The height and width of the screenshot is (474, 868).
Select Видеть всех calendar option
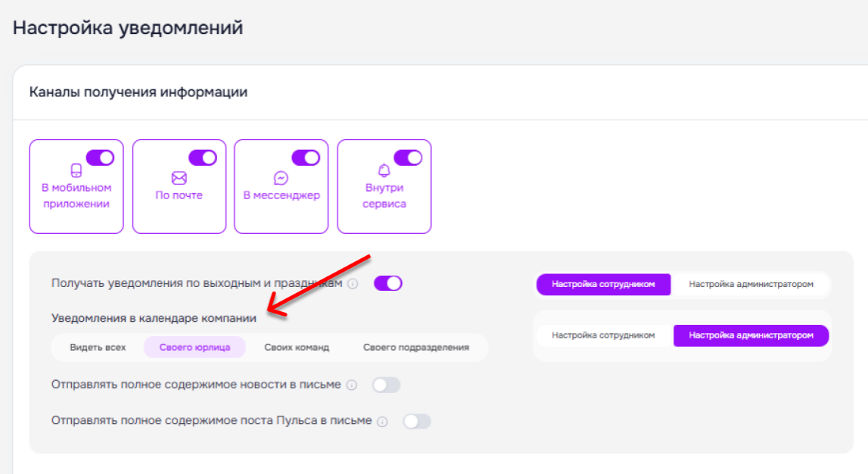(x=98, y=348)
